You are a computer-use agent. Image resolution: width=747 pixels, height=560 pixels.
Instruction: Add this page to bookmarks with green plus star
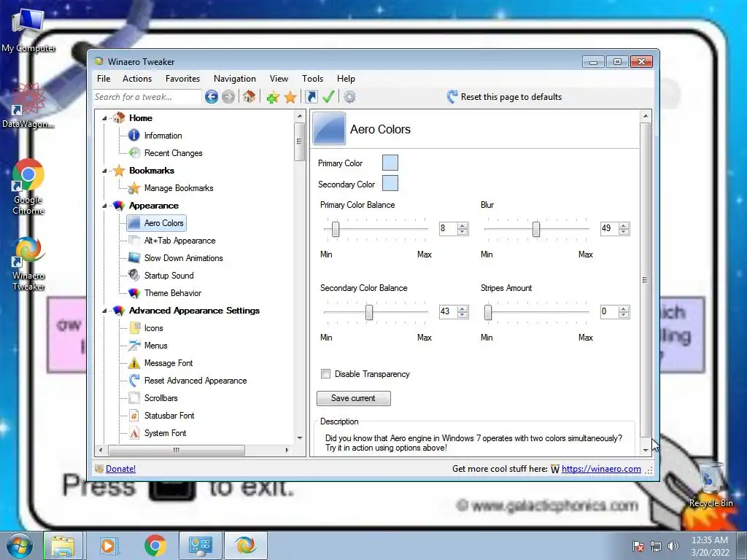273,97
